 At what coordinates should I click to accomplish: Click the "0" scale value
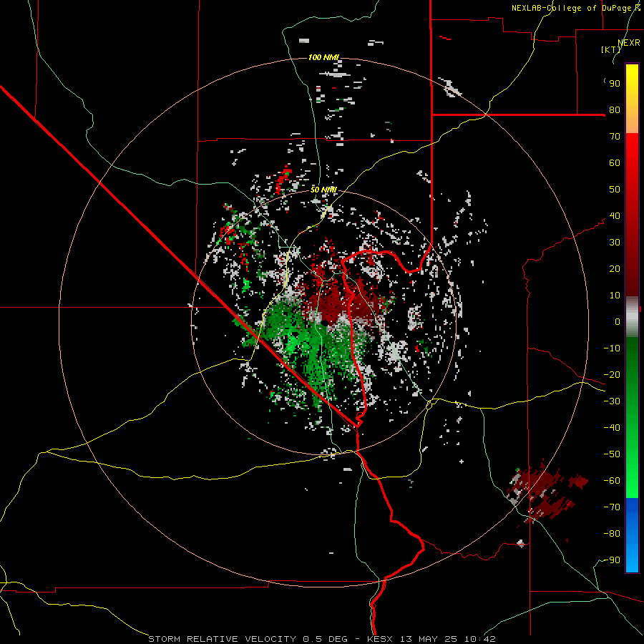click(618, 322)
